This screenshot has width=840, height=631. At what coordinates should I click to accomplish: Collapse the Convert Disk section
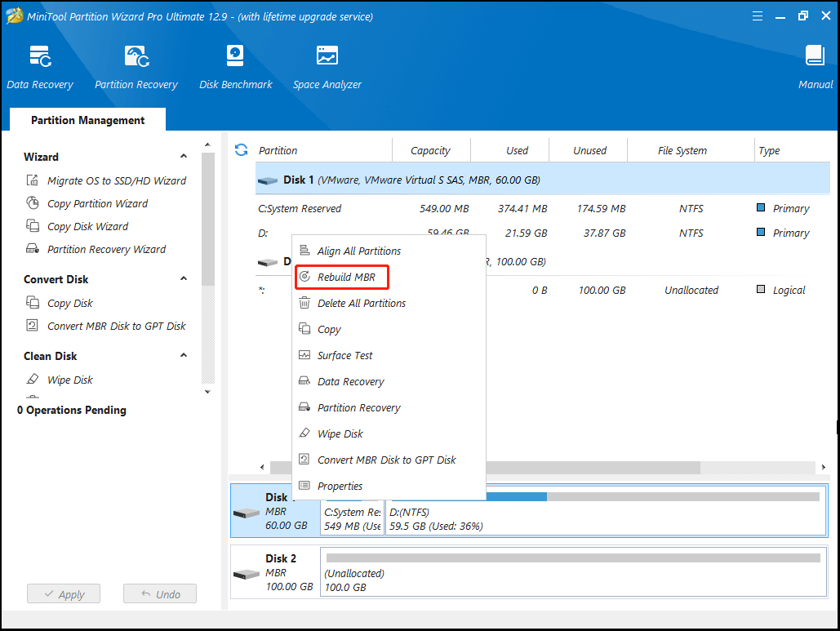coord(184,278)
